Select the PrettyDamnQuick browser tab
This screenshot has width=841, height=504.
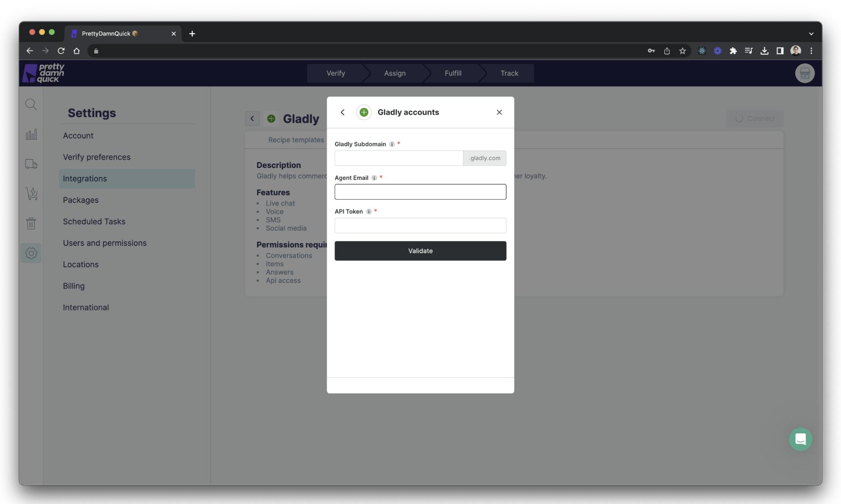point(123,34)
